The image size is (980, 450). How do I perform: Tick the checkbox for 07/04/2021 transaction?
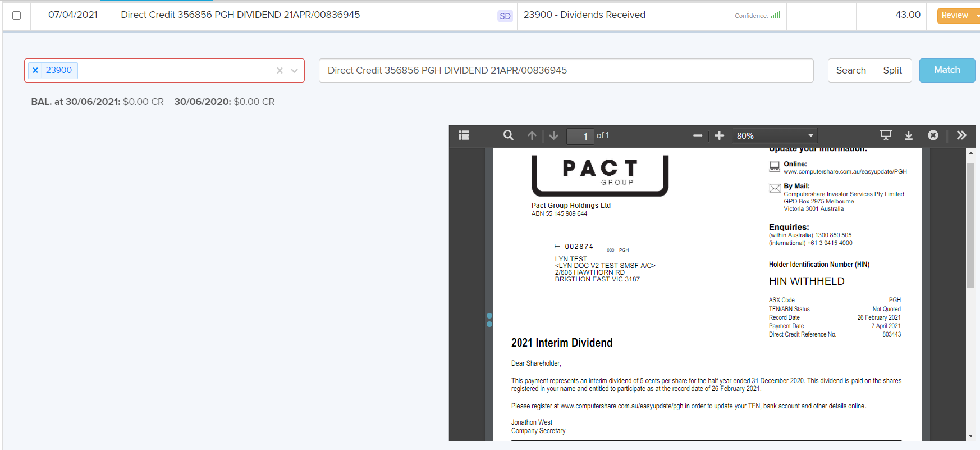[17, 16]
